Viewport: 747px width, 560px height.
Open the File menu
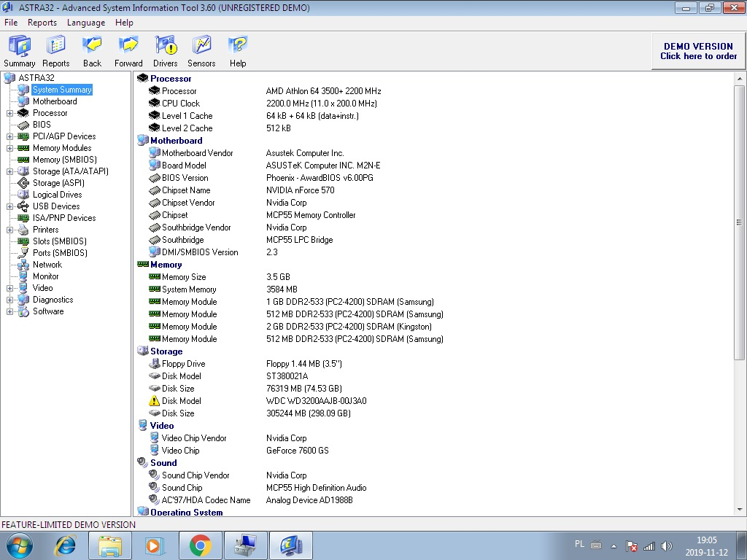11,23
